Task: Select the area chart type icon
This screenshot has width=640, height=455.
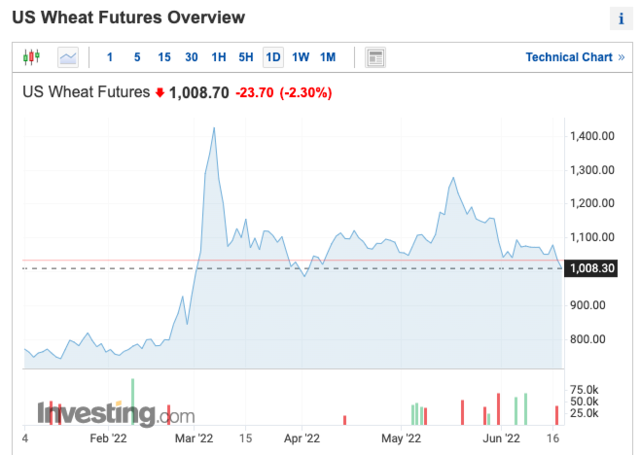Action: (x=68, y=57)
